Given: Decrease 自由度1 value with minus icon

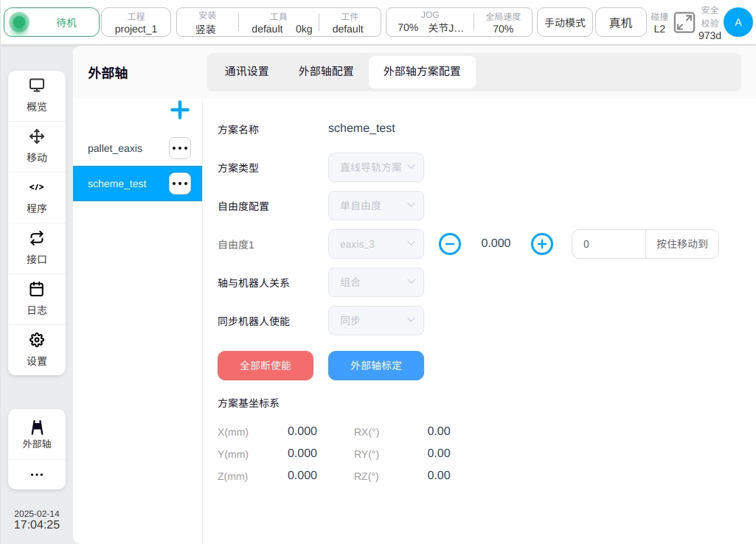Looking at the screenshot, I should [449, 244].
